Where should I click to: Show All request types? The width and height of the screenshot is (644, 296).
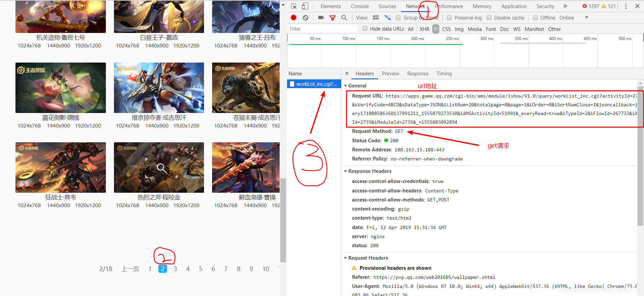(410, 29)
